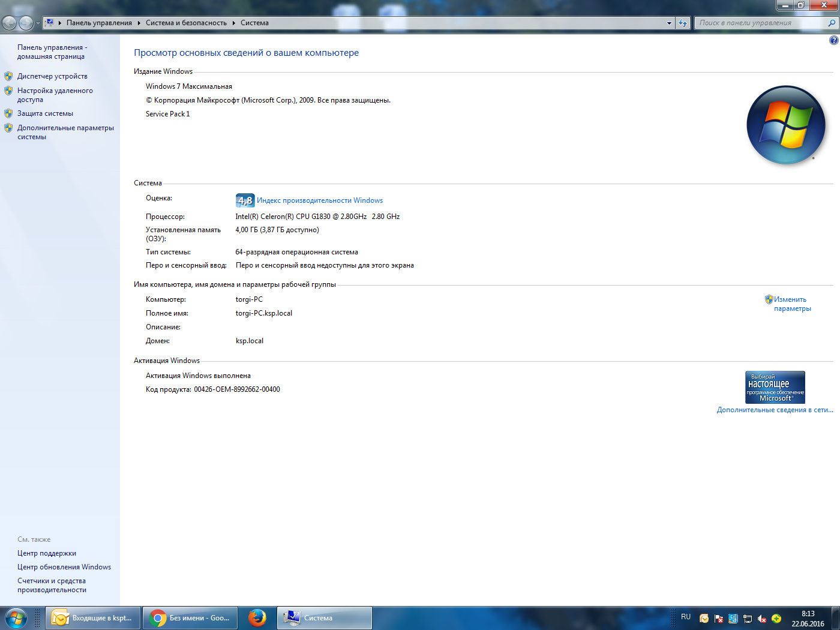The width and height of the screenshot is (840, 630).
Task: Click the Action Center flag tray icon
Action: click(x=719, y=619)
